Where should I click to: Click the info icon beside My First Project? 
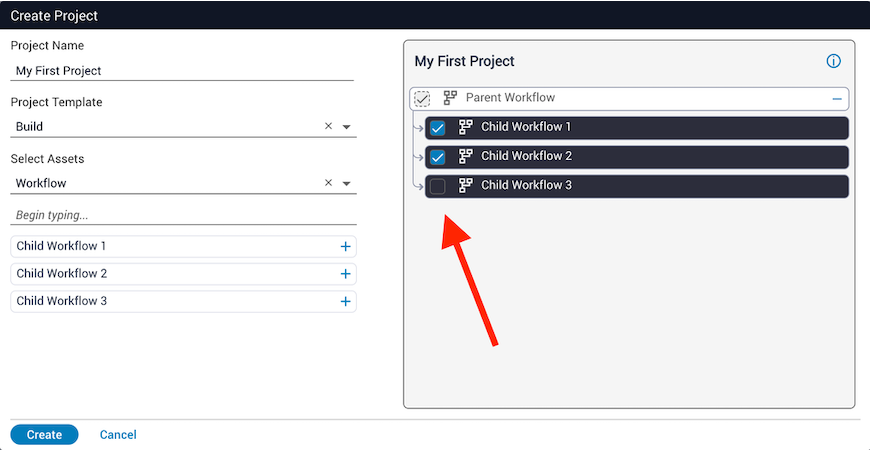coord(834,61)
